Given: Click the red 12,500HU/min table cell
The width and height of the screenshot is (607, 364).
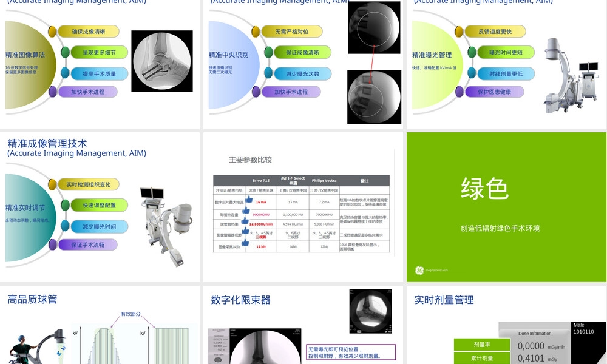Looking at the screenshot, I should point(261,224).
